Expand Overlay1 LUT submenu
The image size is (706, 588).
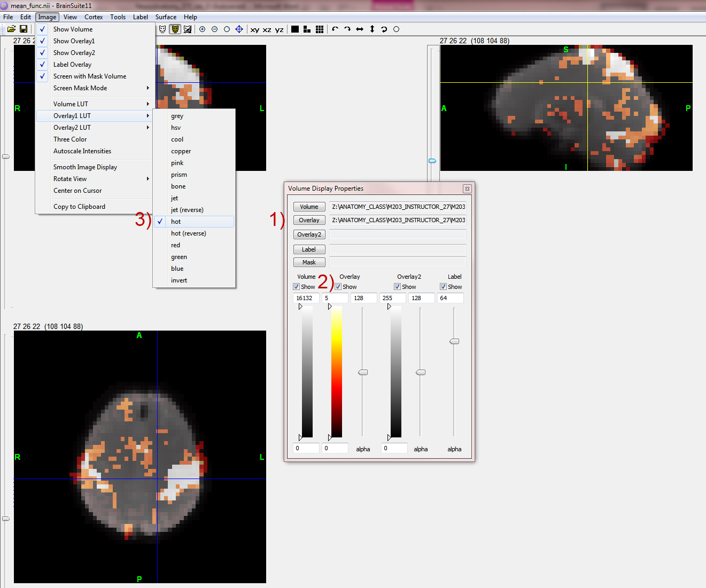(95, 116)
